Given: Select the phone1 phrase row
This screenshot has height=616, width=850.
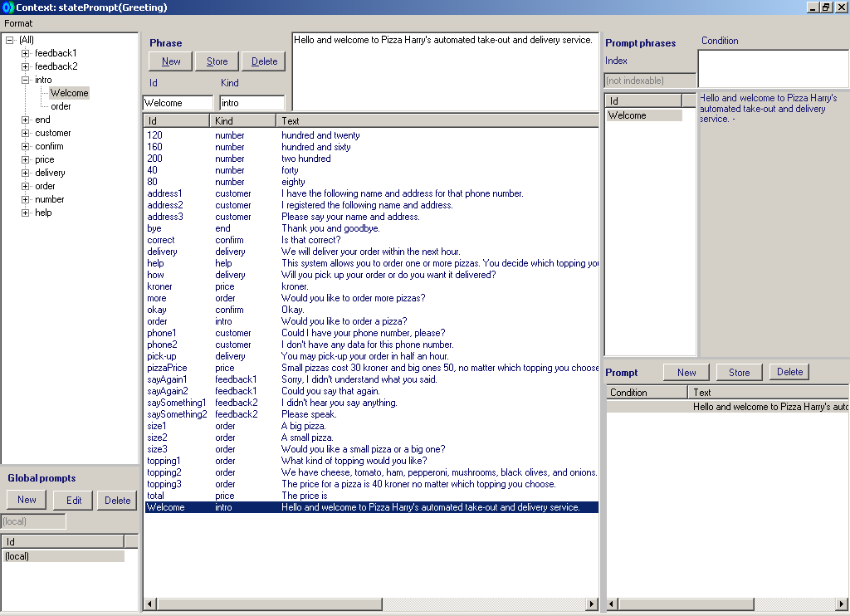Looking at the screenshot, I should (x=372, y=333).
